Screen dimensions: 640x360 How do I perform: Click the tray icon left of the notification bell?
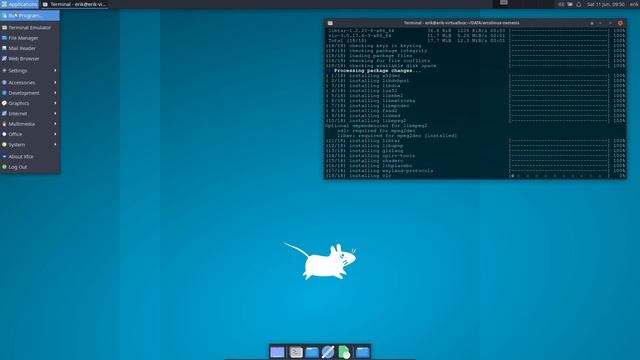[x=570, y=4]
